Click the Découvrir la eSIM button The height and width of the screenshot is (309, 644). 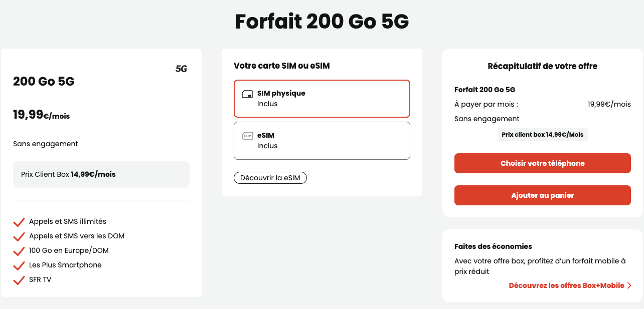click(x=270, y=178)
